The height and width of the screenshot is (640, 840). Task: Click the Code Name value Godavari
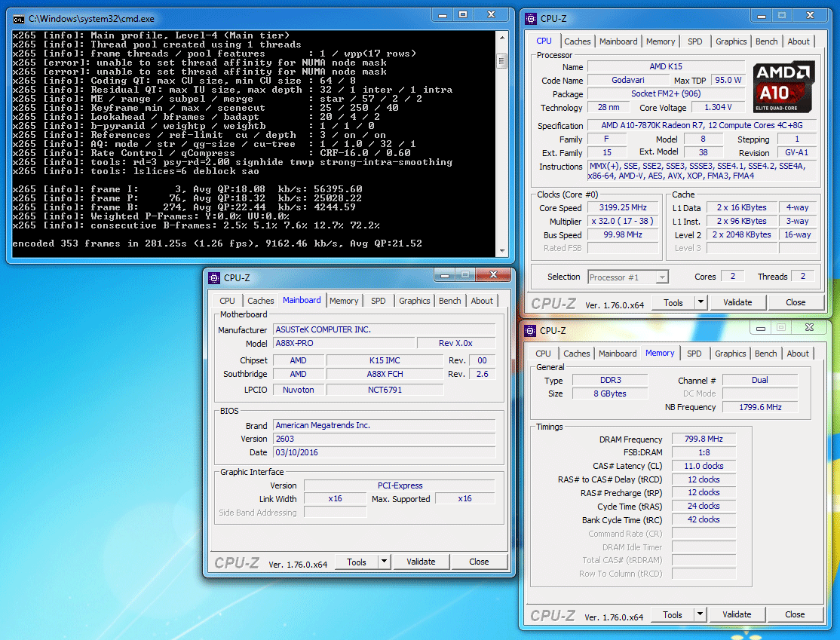(x=628, y=81)
